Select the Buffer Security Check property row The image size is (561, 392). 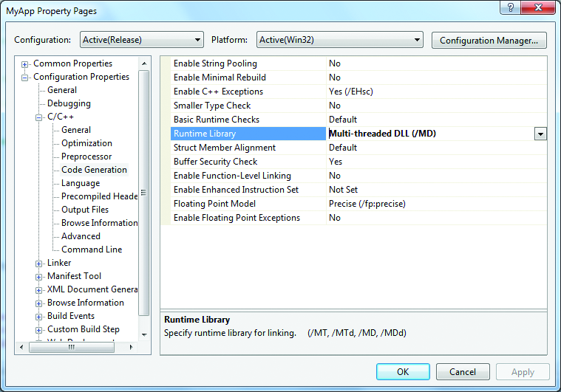pos(215,162)
